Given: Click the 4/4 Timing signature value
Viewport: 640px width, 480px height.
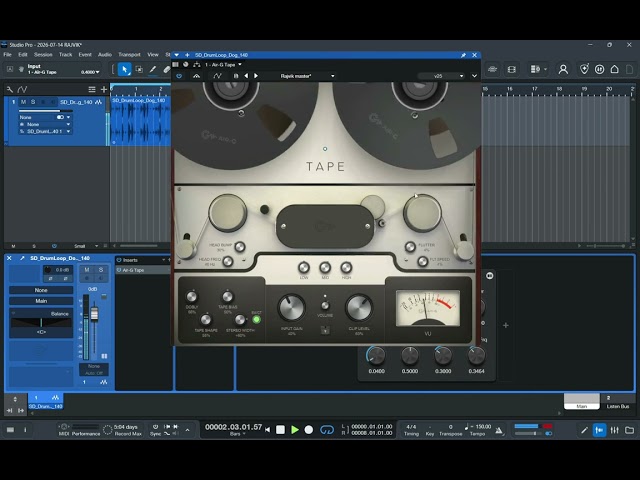Looking at the screenshot, I should (411, 427).
